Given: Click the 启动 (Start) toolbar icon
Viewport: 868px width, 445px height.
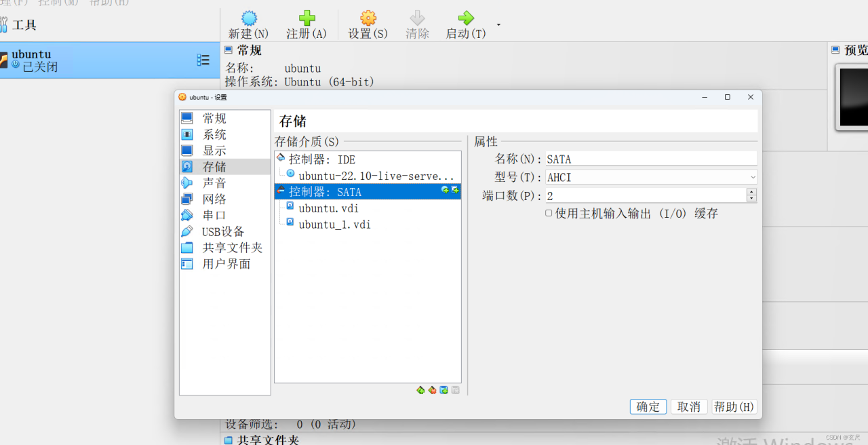Looking at the screenshot, I should [465, 22].
